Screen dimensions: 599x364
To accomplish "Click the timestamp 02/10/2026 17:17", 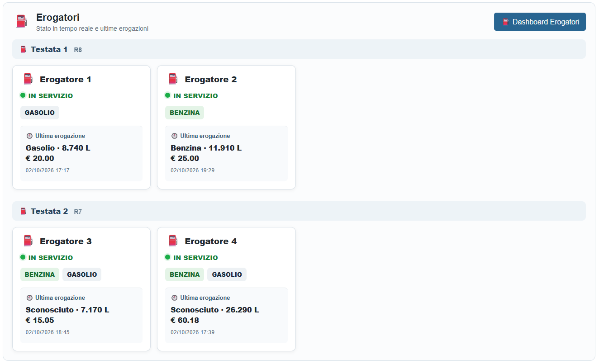I will (48, 170).
